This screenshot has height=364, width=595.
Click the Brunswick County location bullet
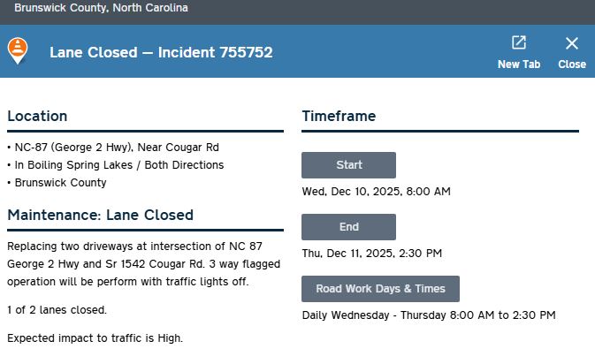point(59,183)
